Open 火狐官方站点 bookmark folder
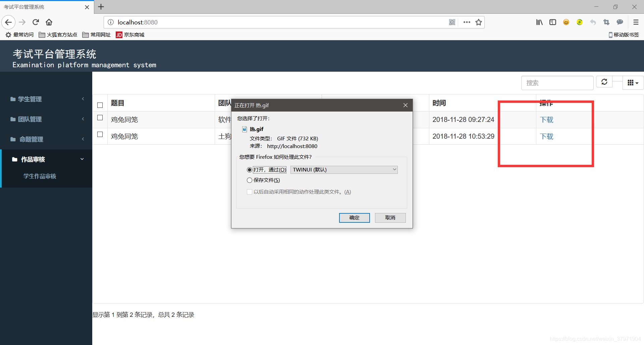 [x=58, y=35]
